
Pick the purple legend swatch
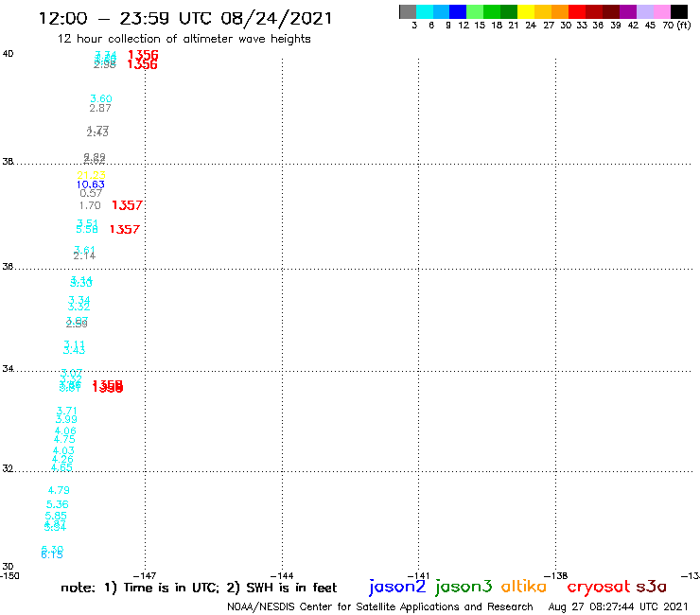[x=628, y=11]
